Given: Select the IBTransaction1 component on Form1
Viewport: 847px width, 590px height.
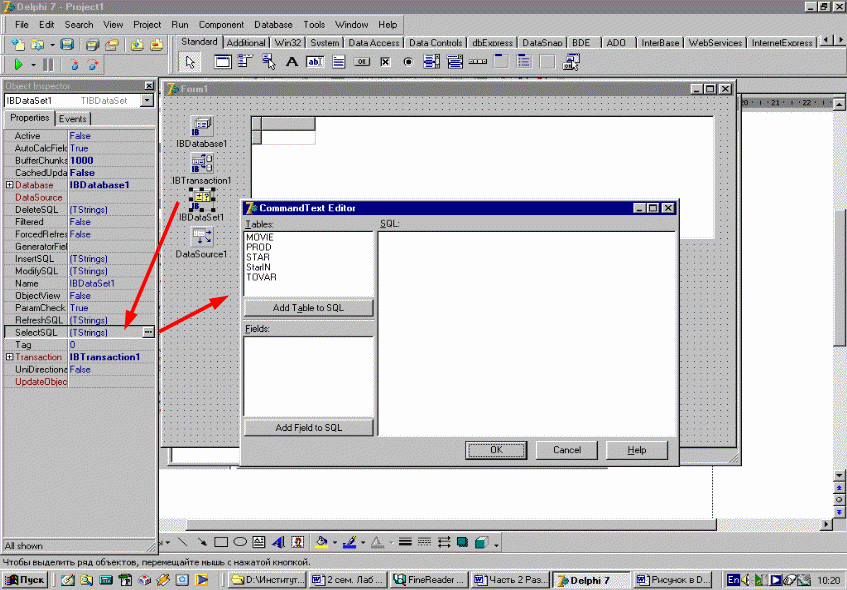Looking at the screenshot, I should click(x=202, y=163).
